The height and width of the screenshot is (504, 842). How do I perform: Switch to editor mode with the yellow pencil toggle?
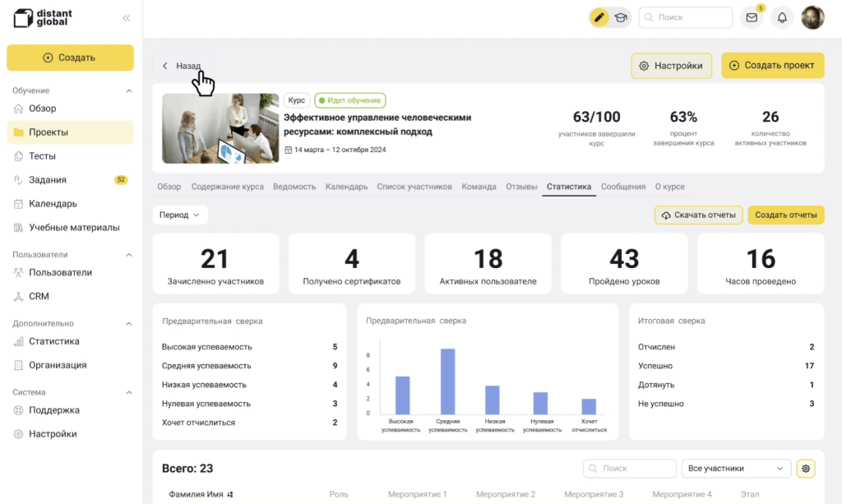tap(599, 16)
